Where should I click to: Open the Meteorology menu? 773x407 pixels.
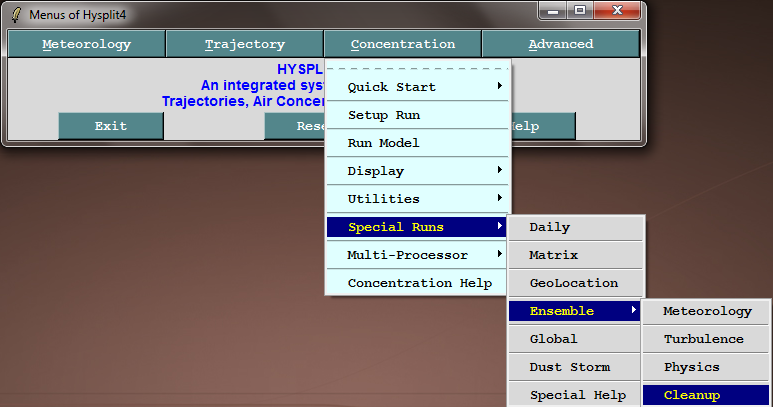(86, 44)
